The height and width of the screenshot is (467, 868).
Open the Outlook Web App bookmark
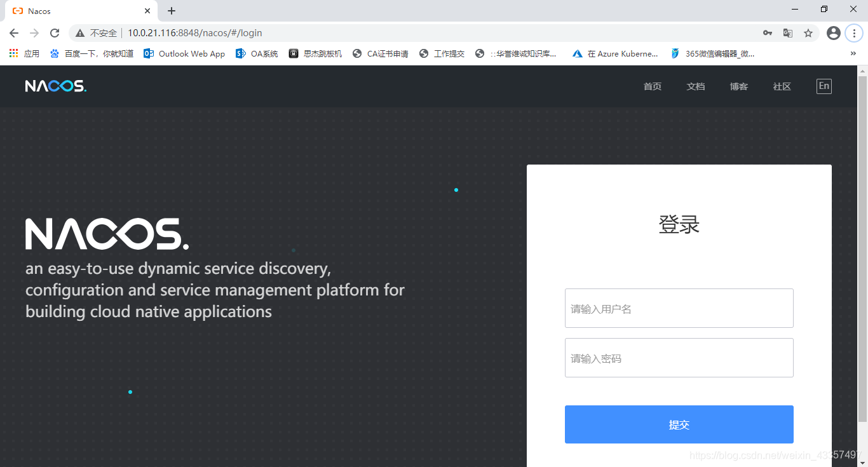pyautogui.click(x=184, y=54)
